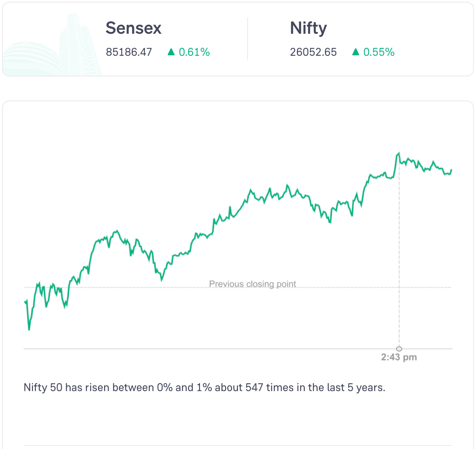
Task: Click the vertical dashed cursor line
Action: pos(399,249)
